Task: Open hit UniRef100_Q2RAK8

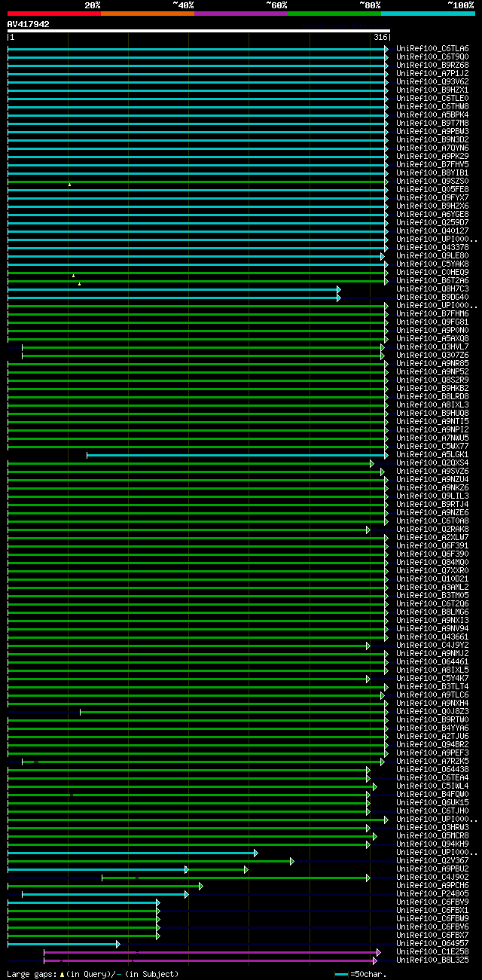Action: (432, 529)
